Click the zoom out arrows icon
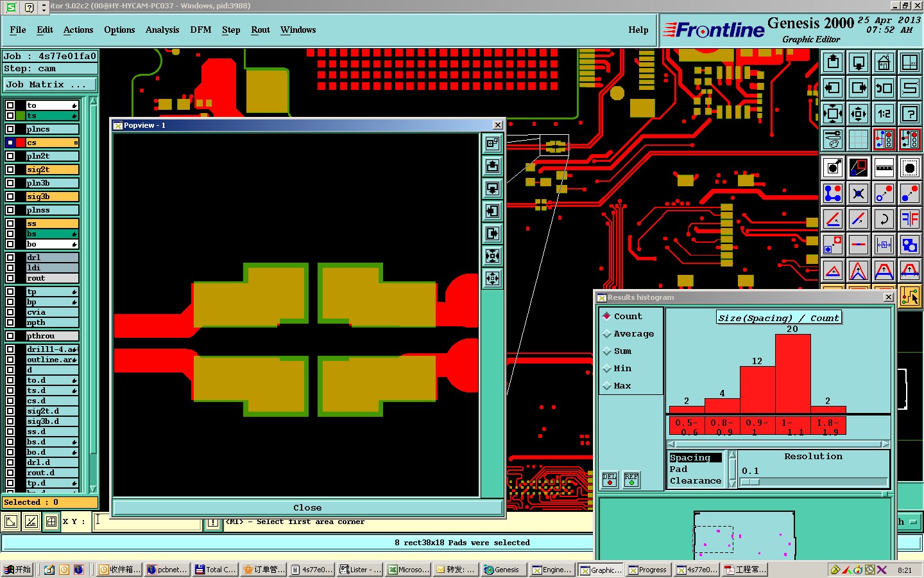Screen dimensions: 924x578 (859, 114)
